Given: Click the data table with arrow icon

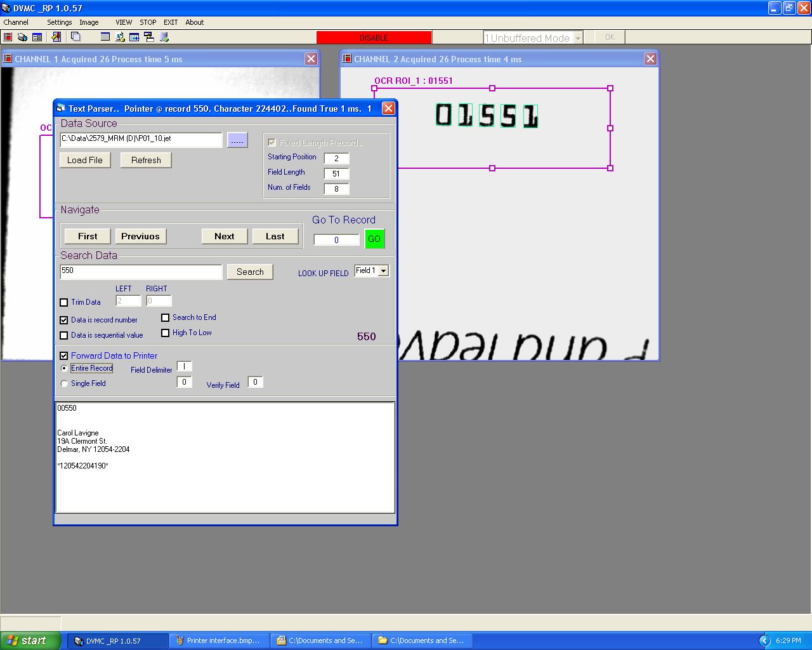Looking at the screenshot, I should tap(134, 37).
